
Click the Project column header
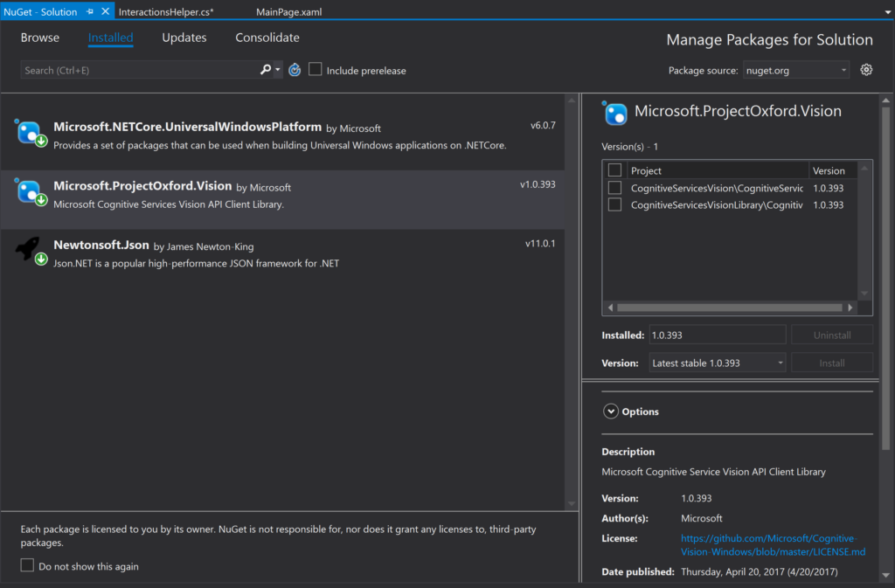click(718, 170)
